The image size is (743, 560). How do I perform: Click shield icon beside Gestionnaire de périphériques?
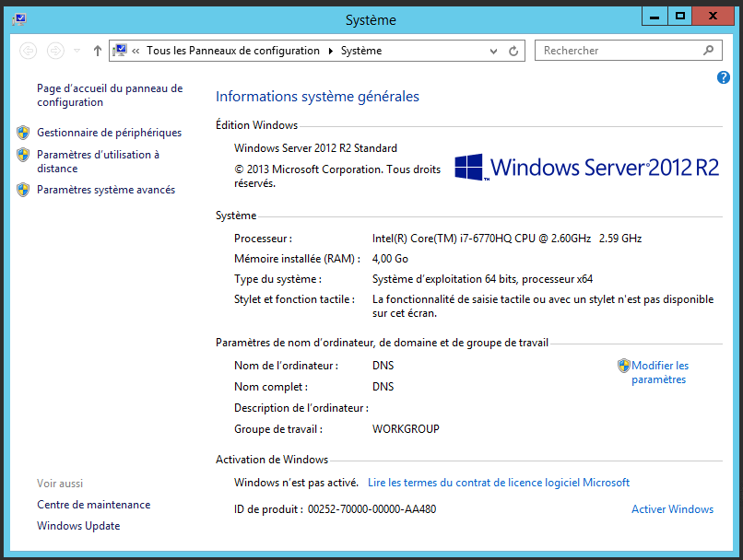coord(23,133)
